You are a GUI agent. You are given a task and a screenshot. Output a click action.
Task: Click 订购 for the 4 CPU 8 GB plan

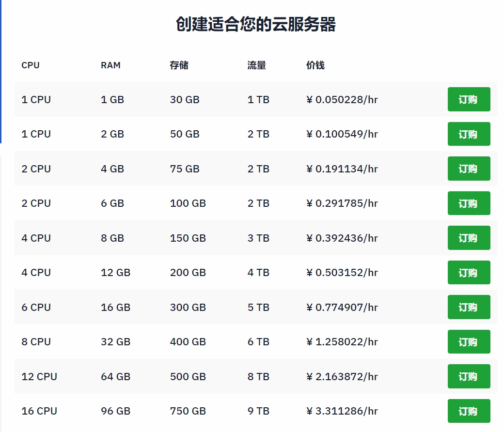[x=469, y=238]
